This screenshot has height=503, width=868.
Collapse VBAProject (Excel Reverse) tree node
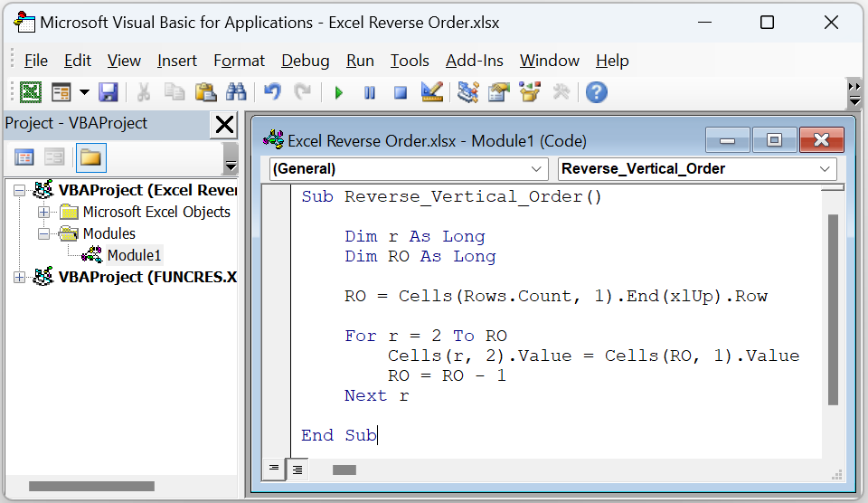[x=19, y=191]
